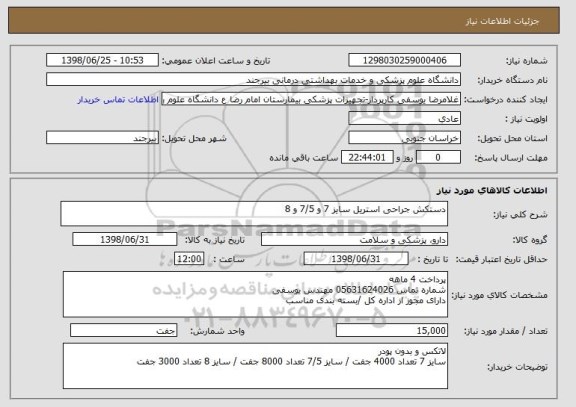This screenshot has width=576, height=407.
Task: Select the buyer notes text box
Action: (255, 366)
